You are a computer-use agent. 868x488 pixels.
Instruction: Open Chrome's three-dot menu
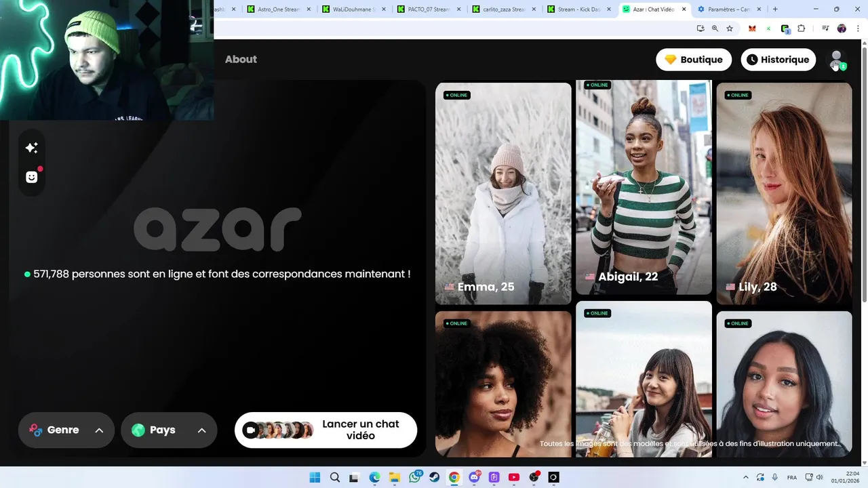(x=857, y=28)
